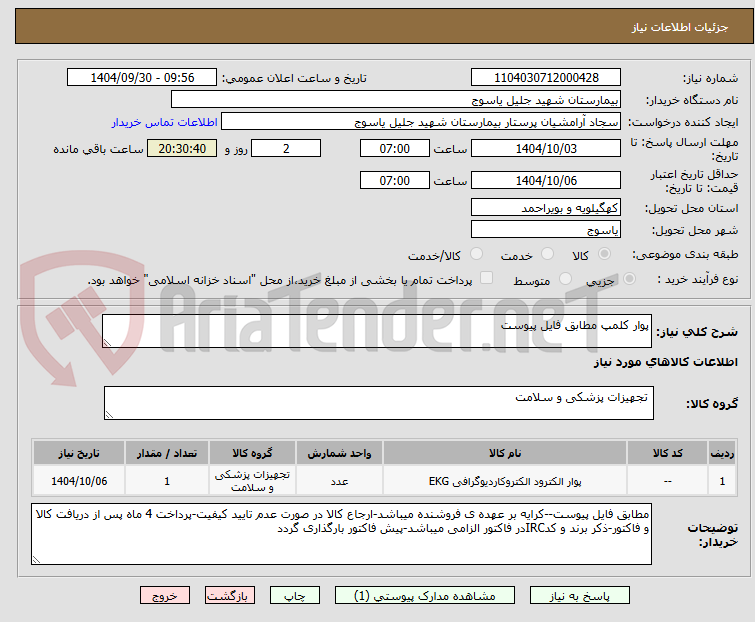Click the remaining days field showing 2
The image size is (755, 622).
click(x=286, y=148)
